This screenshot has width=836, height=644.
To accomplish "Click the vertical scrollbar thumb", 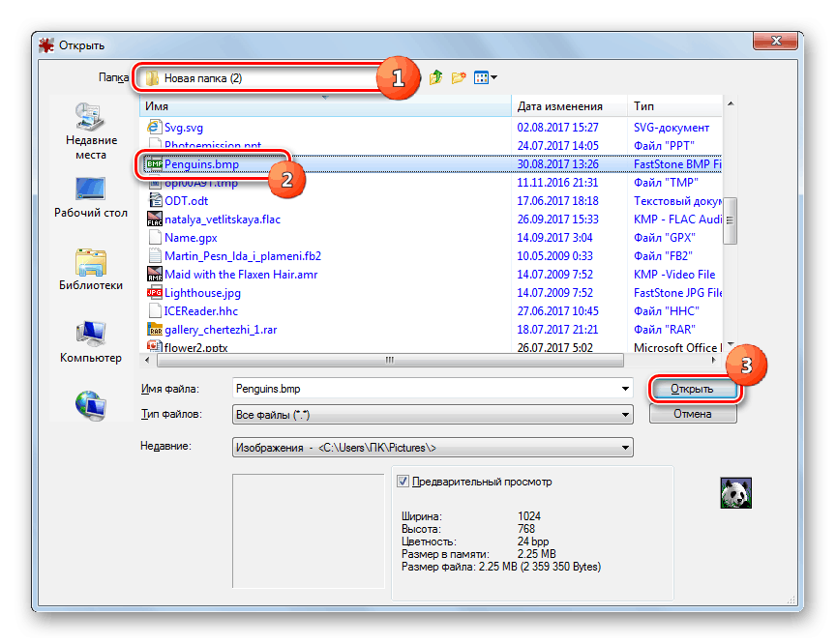I will point(730,220).
